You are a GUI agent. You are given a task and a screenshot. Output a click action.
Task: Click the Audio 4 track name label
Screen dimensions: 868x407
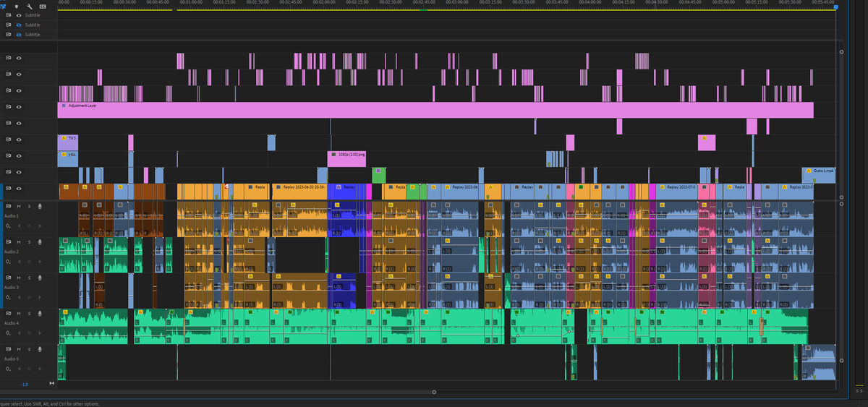coord(12,322)
